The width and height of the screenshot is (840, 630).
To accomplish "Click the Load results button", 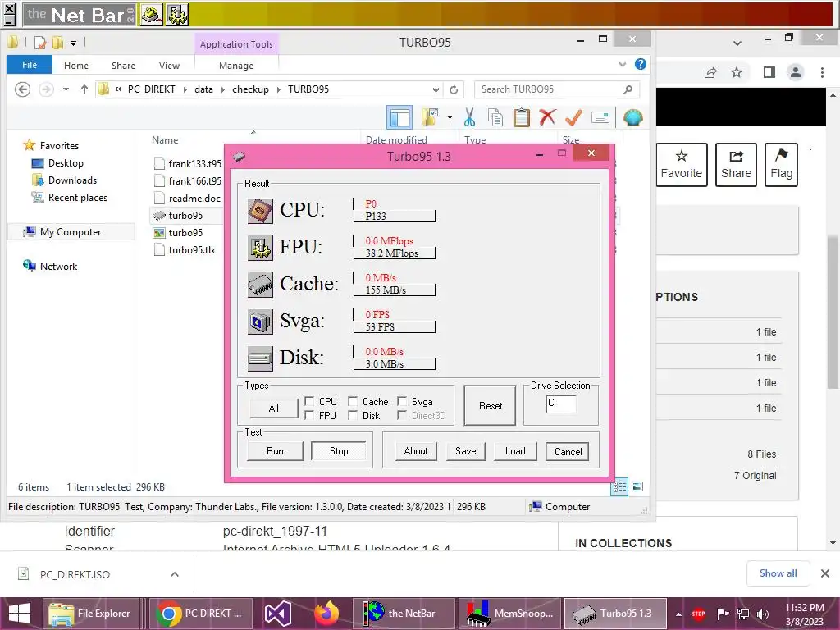I will (515, 451).
